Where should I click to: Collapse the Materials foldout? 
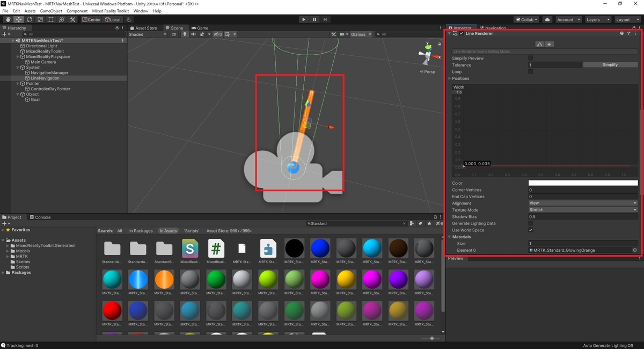point(450,237)
